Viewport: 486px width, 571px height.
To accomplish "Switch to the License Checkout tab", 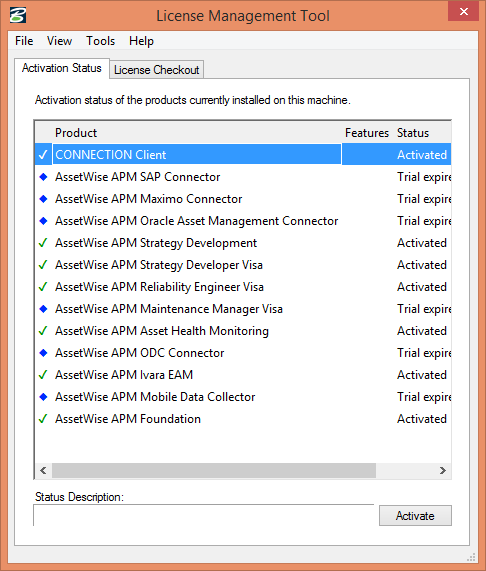I will 157,70.
